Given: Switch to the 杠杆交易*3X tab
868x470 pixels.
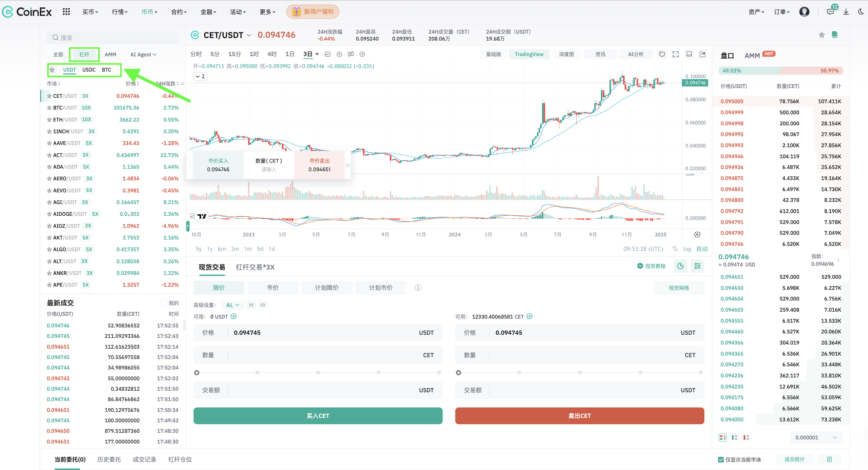Looking at the screenshot, I should pyautogui.click(x=255, y=267).
